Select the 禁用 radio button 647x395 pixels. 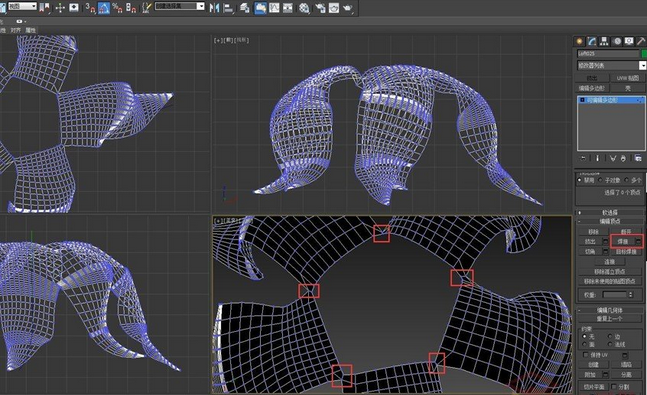pyautogui.click(x=580, y=180)
